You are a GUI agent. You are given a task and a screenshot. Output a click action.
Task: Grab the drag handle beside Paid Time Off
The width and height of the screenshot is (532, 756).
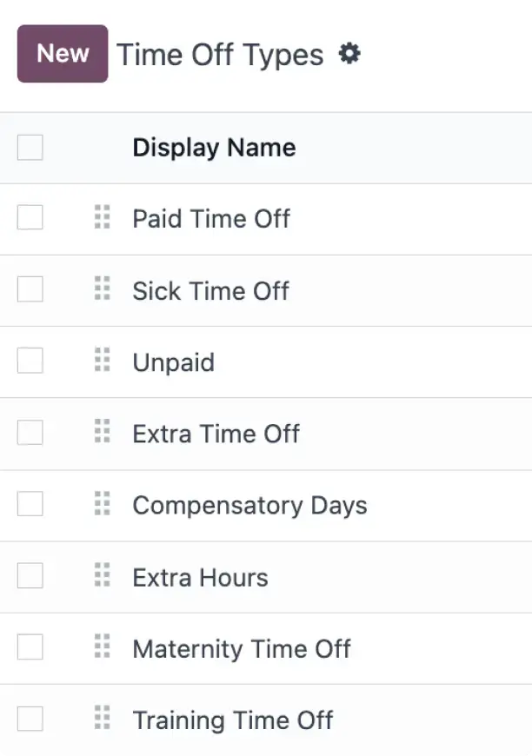click(x=103, y=218)
